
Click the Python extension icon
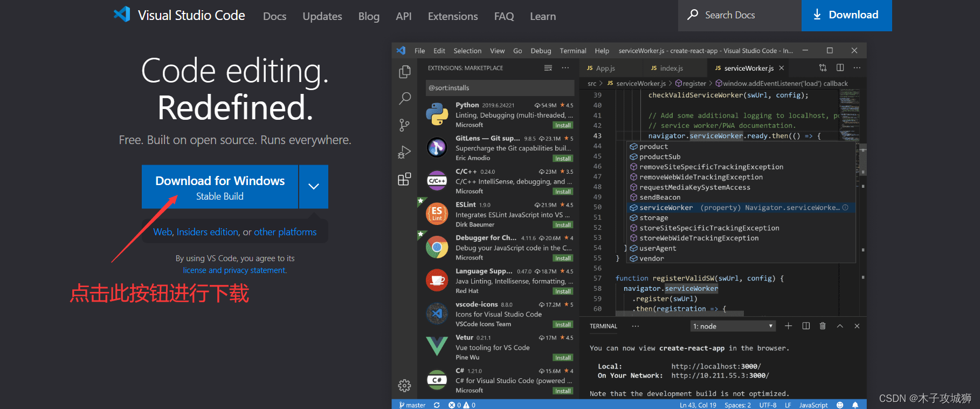click(437, 114)
